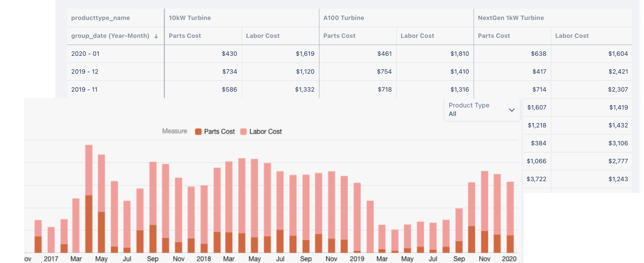The height and width of the screenshot is (263, 644).
Task: Click Parts Cost header under 10kW Turbine
Action: (185, 36)
